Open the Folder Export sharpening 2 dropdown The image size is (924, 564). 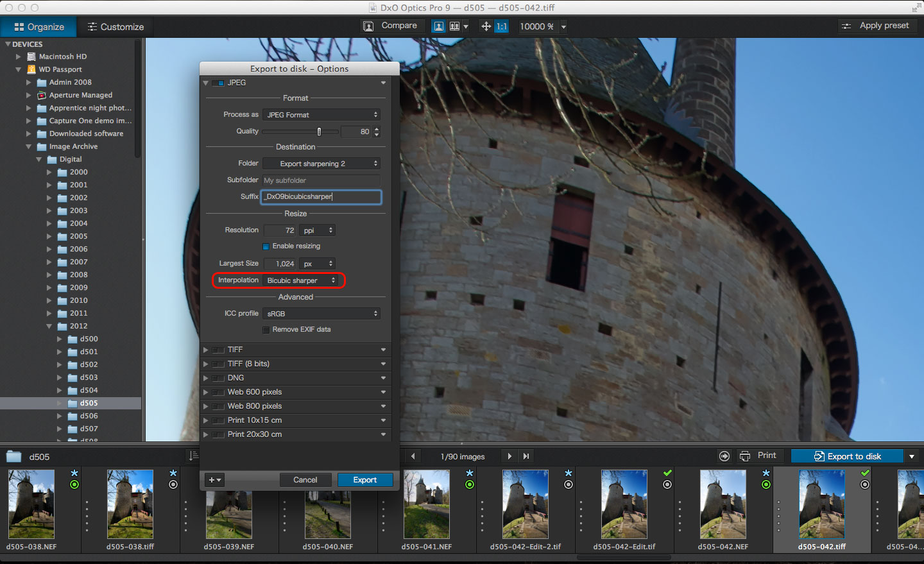tap(321, 164)
